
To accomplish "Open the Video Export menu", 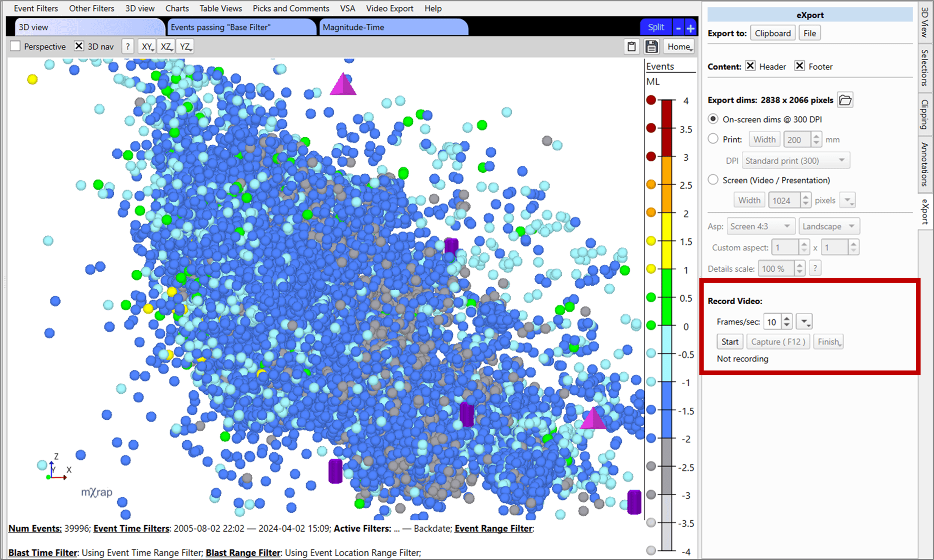I will (x=389, y=8).
